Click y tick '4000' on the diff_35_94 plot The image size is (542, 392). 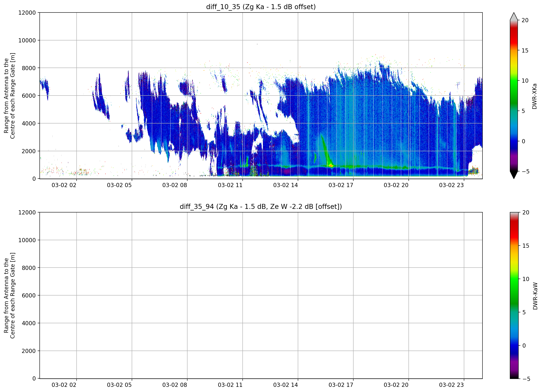pos(29,323)
